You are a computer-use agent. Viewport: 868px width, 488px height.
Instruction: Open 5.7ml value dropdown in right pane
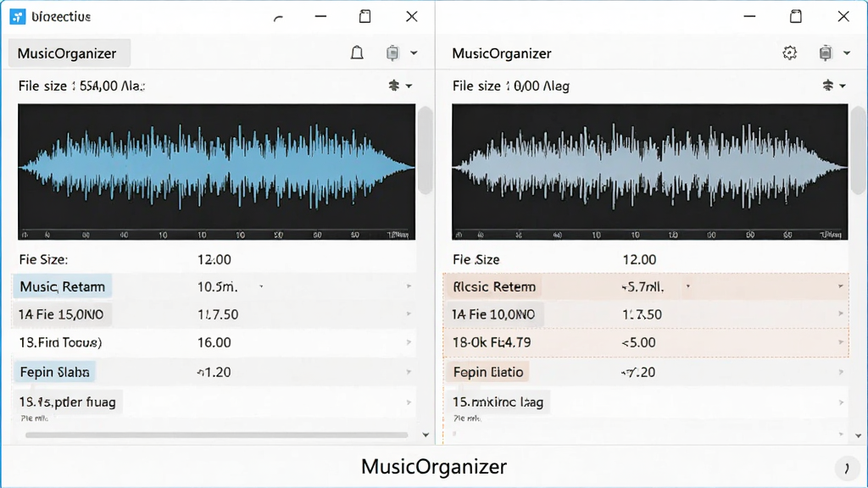pyautogui.click(x=688, y=286)
